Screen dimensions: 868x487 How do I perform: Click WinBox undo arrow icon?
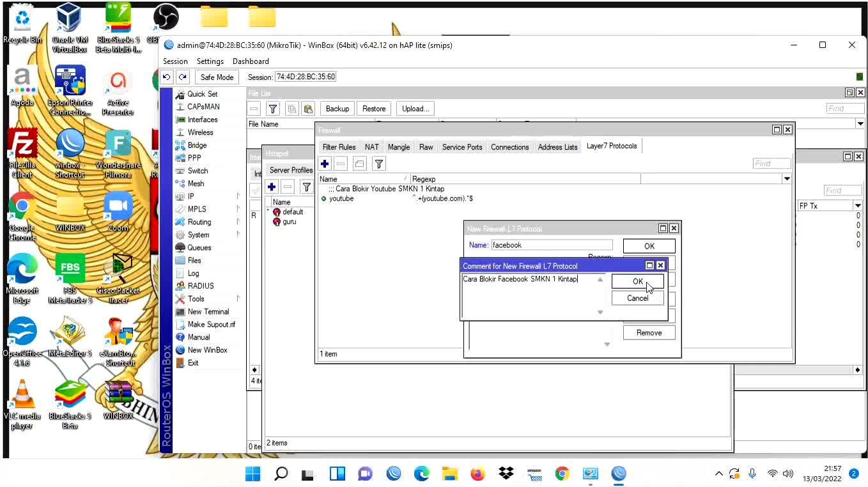166,77
